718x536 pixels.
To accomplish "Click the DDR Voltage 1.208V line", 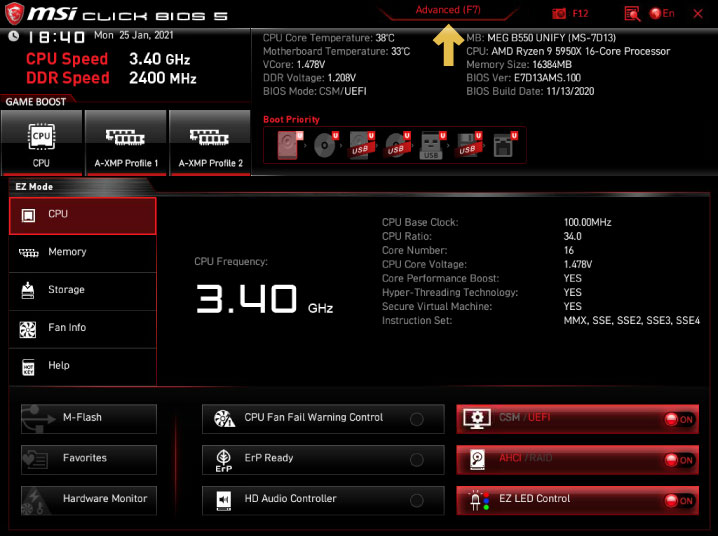I will click(x=309, y=78).
